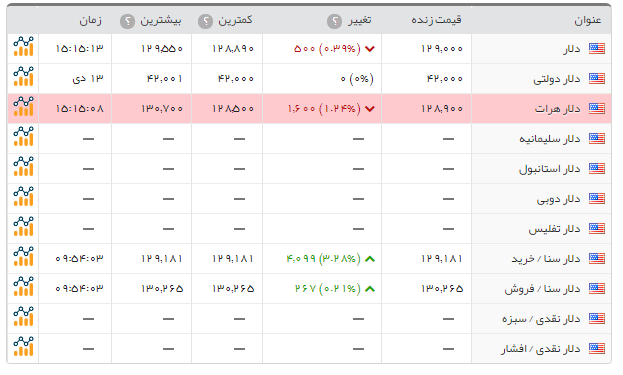Click US flag icon beside دلار نقدی / سبزه
This screenshot has height=375, width=623.
[x=597, y=318]
